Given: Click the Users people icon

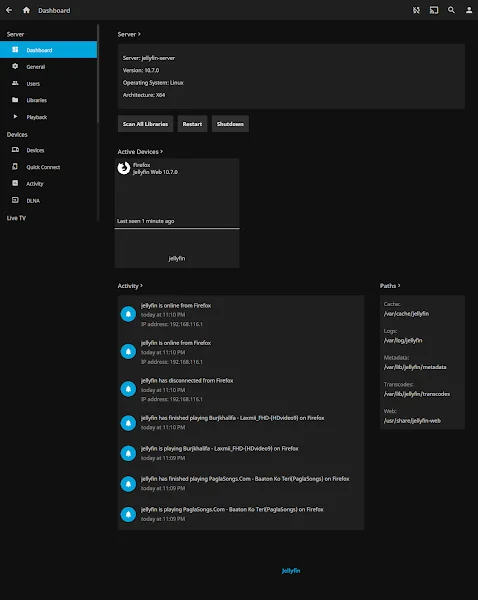Looking at the screenshot, I should coord(15,83).
